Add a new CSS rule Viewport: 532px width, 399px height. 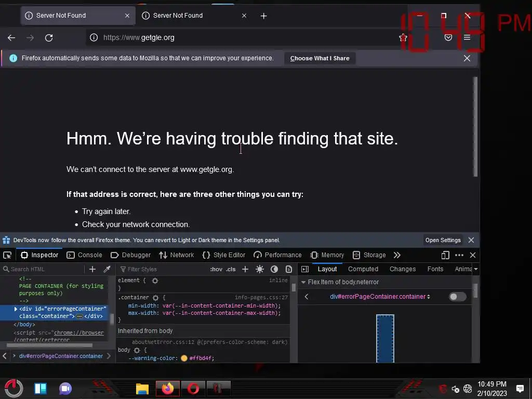pyautogui.click(x=245, y=270)
